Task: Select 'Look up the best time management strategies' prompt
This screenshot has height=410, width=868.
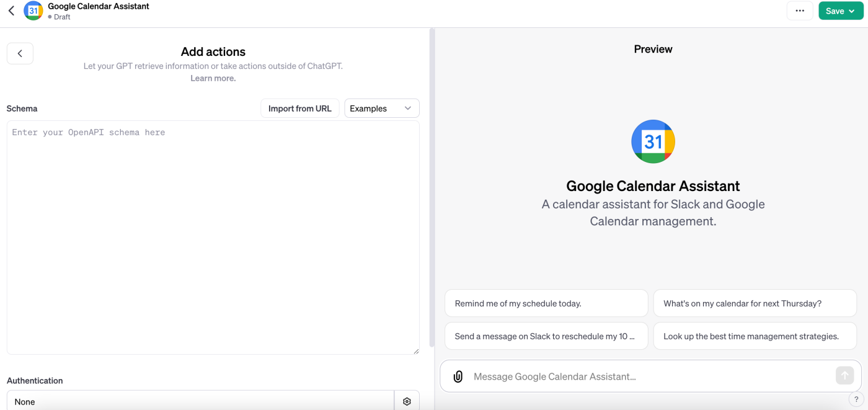Action: point(755,336)
